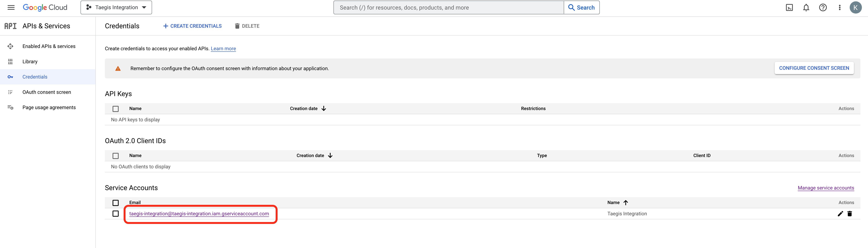Open the notifications bell
The width and height of the screenshot is (868, 248).
point(806,7)
